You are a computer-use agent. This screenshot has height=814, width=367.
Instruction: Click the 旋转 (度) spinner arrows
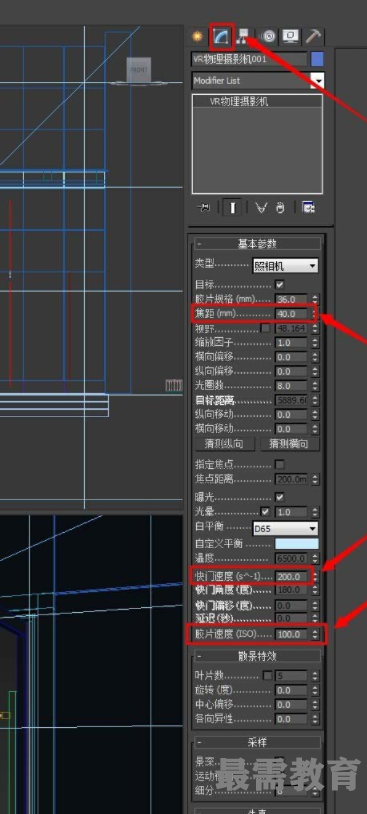tap(315, 690)
